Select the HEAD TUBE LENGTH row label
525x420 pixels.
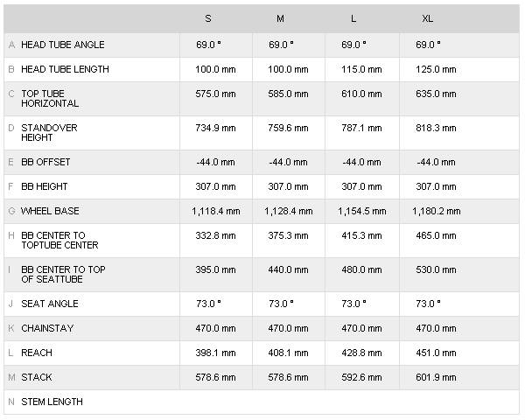(x=65, y=69)
